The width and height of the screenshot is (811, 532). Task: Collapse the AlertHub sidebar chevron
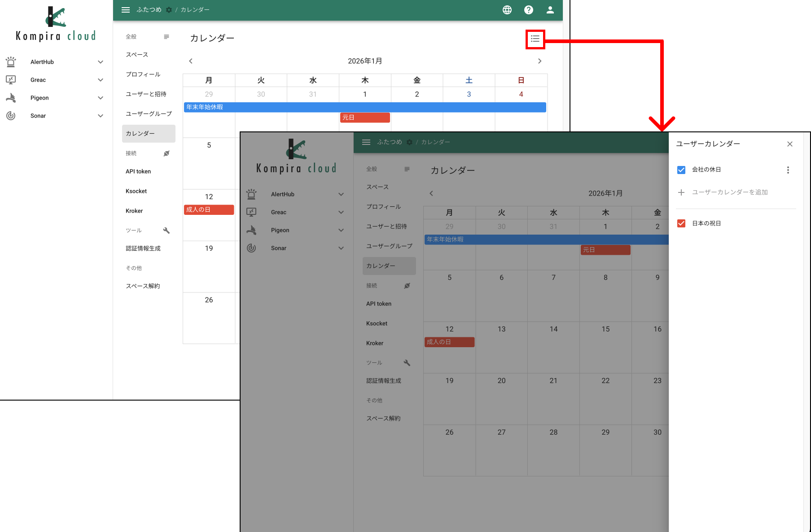tap(100, 61)
